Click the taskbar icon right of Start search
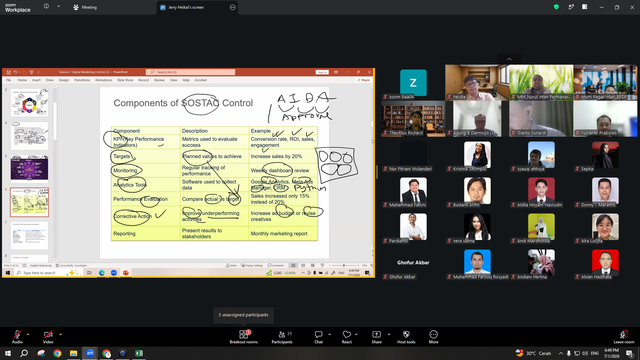Image resolution: width=640 pixels, height=360 pixels. [x=41, y=353]
